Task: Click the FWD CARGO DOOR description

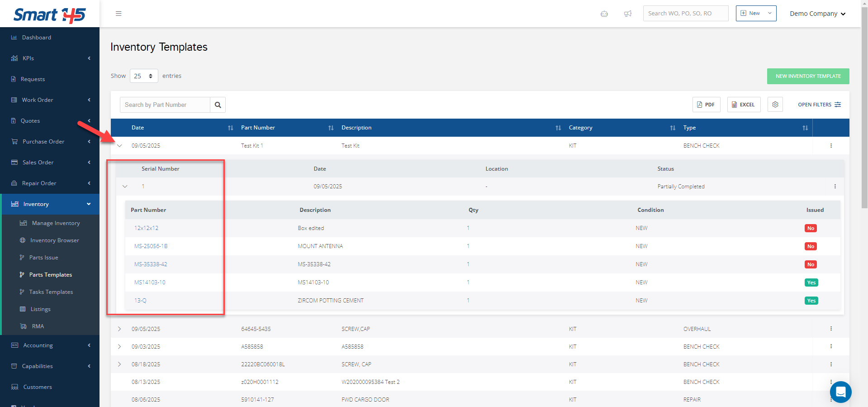Action: click(365, 400)
